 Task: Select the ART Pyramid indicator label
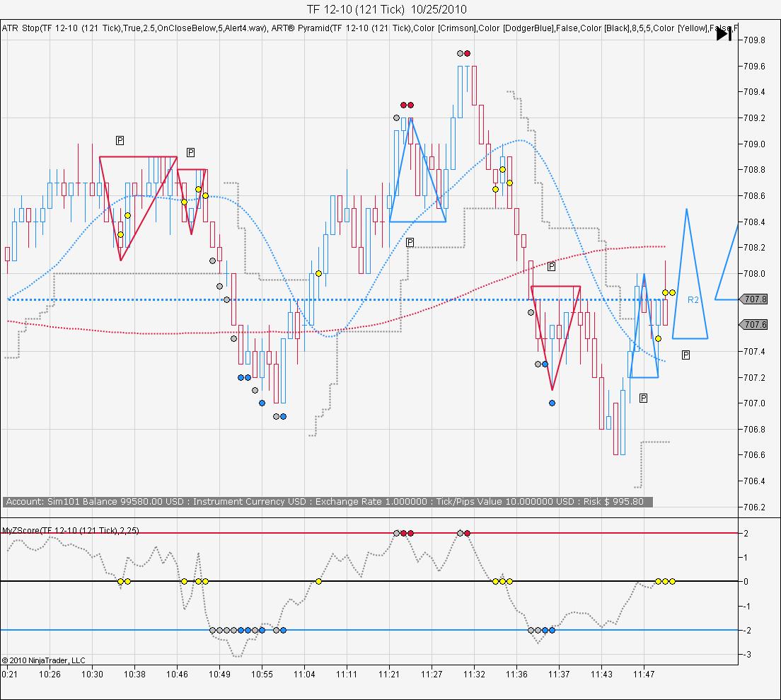tap(504, 28)
